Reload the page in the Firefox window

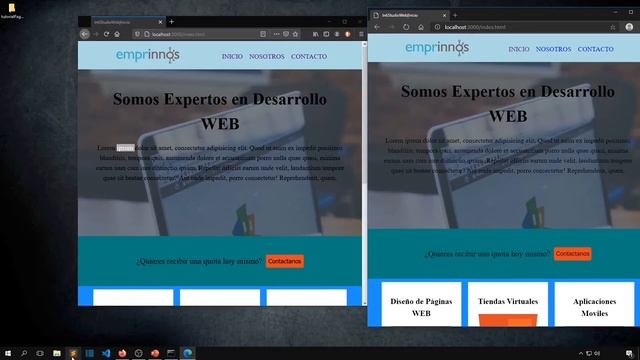click(106, 34)
